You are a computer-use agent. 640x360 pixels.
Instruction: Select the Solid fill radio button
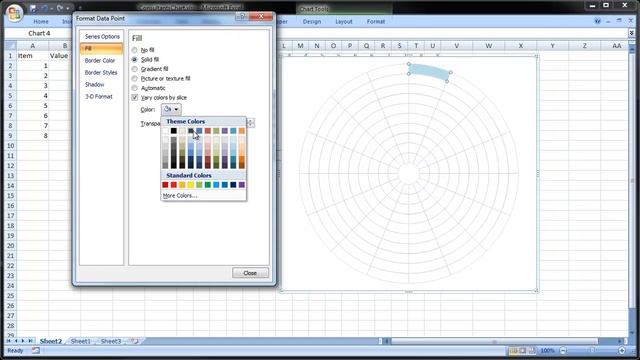[x=135, y=60]
